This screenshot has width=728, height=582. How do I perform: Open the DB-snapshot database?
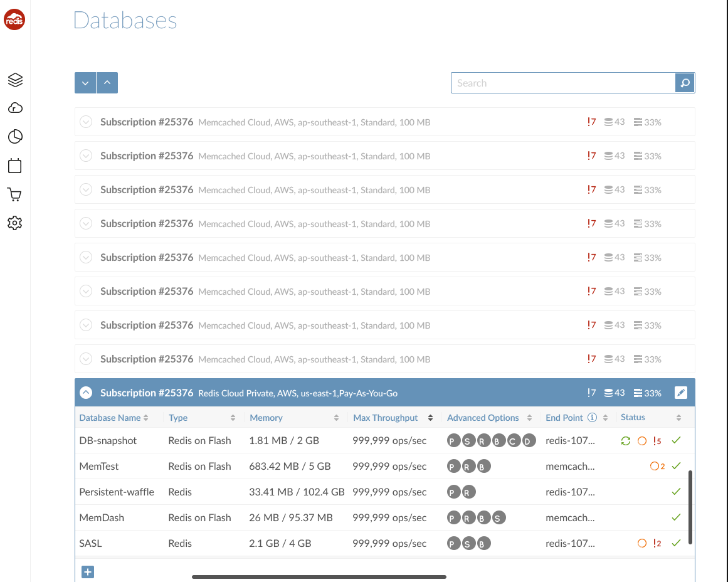click(x=108, y=440)
